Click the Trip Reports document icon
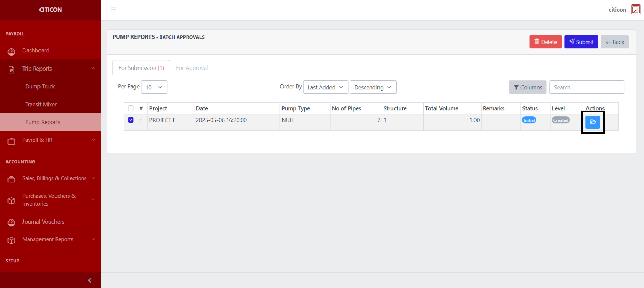Screen dimensions: 644x288 [11, 70]
